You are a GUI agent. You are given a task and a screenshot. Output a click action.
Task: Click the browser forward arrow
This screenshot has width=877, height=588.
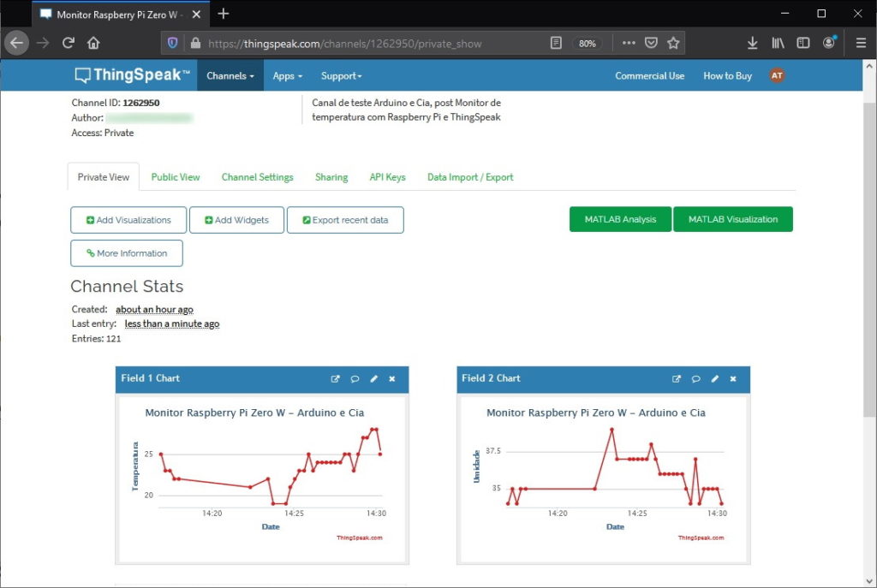click(43, 43)
